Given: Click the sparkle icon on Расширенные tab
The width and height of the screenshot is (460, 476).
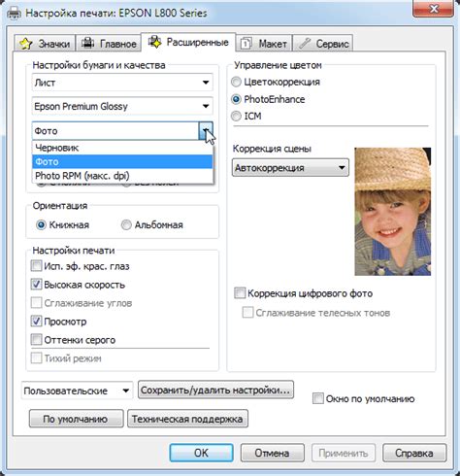Looking at the screenshot, I should pos(155,42).
